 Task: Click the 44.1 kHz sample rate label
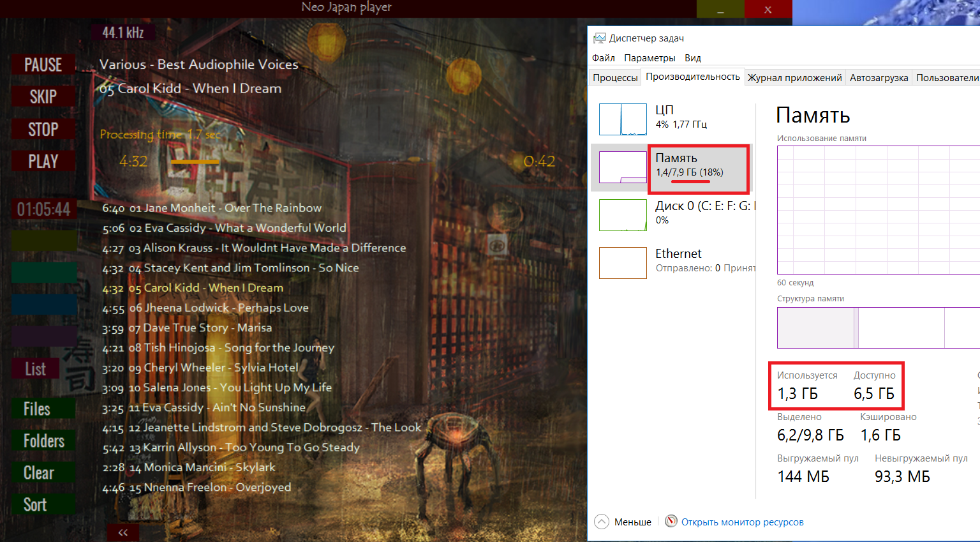tap(123, 33)
